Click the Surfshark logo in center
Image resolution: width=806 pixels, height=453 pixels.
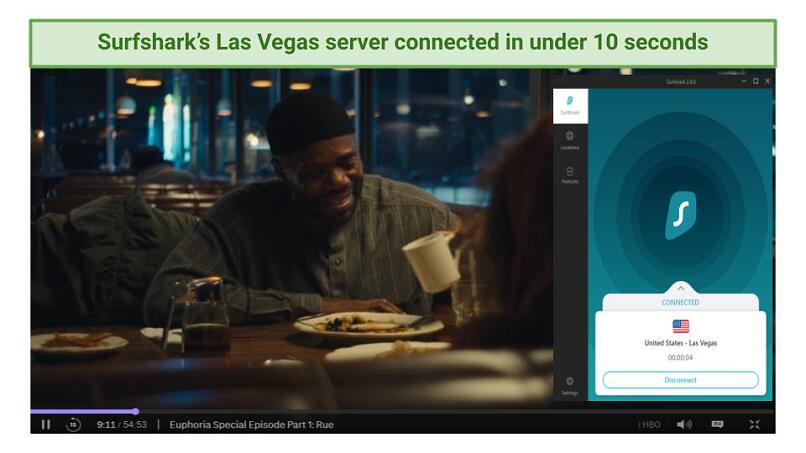point(681,215)
